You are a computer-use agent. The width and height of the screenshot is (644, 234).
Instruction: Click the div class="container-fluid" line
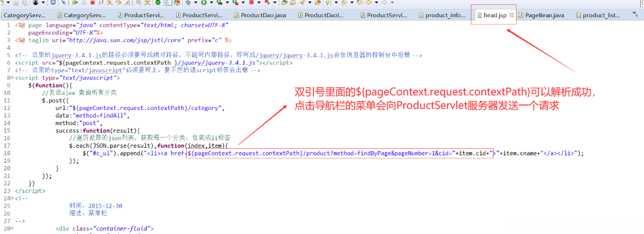coord(104,228)
